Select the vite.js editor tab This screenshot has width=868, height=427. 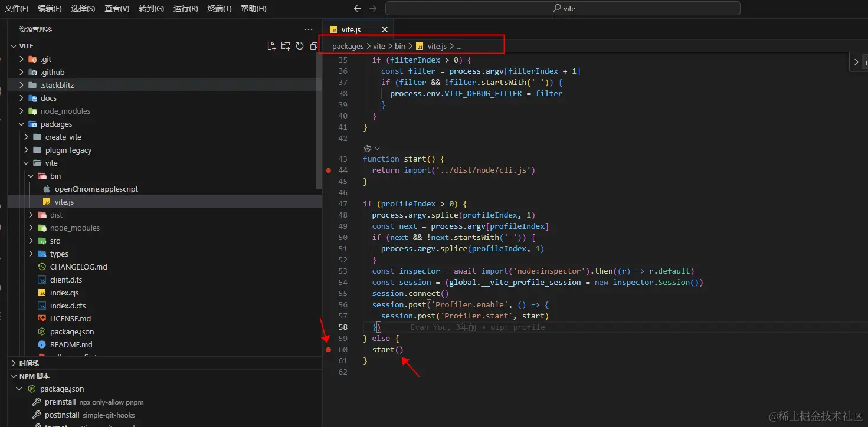pos(358,29)
